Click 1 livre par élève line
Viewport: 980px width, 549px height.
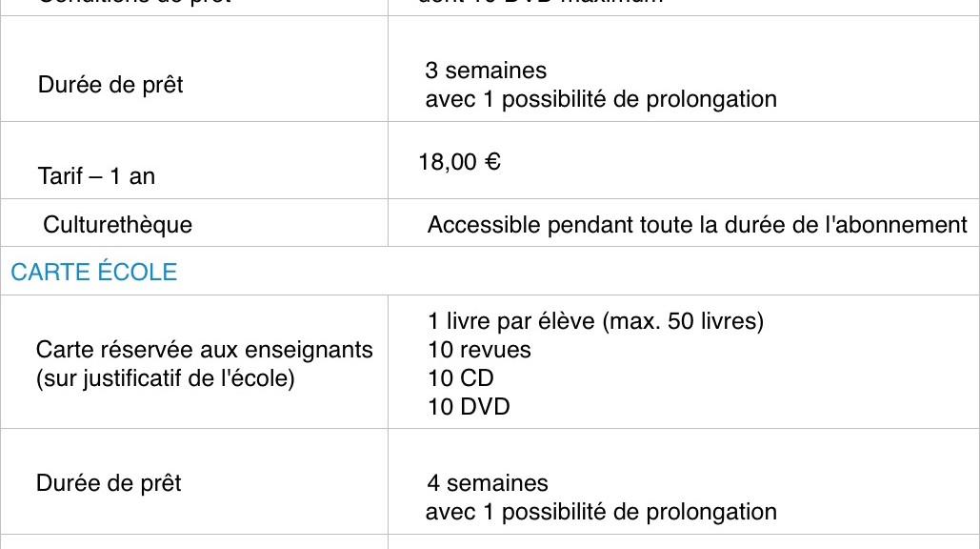pos(595,321)
